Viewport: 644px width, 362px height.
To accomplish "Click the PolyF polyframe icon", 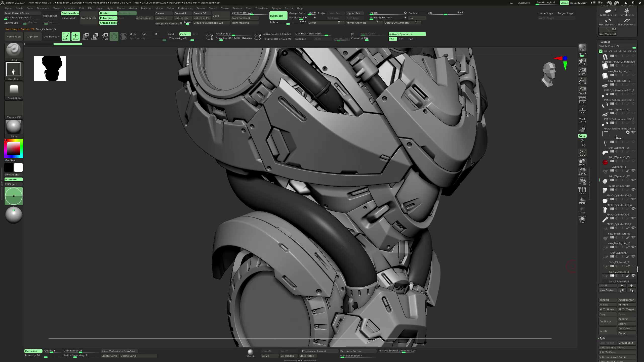I will tap(582, 191).
